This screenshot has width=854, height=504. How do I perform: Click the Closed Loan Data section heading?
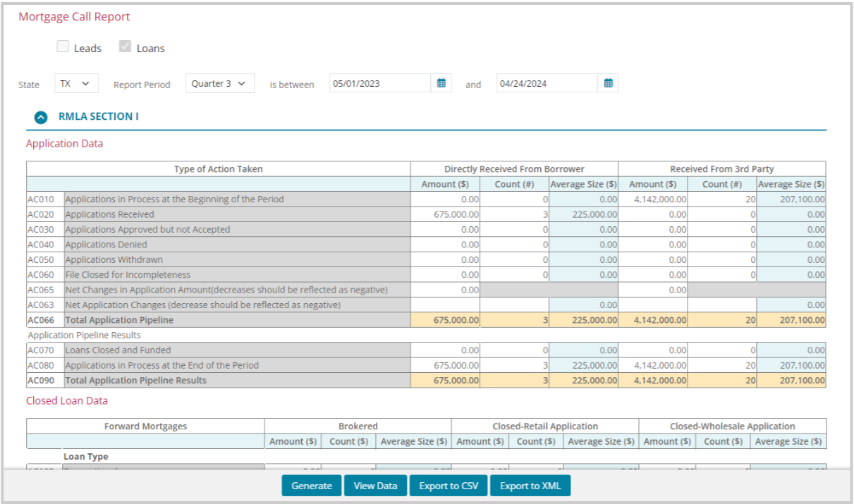[66, 400]
